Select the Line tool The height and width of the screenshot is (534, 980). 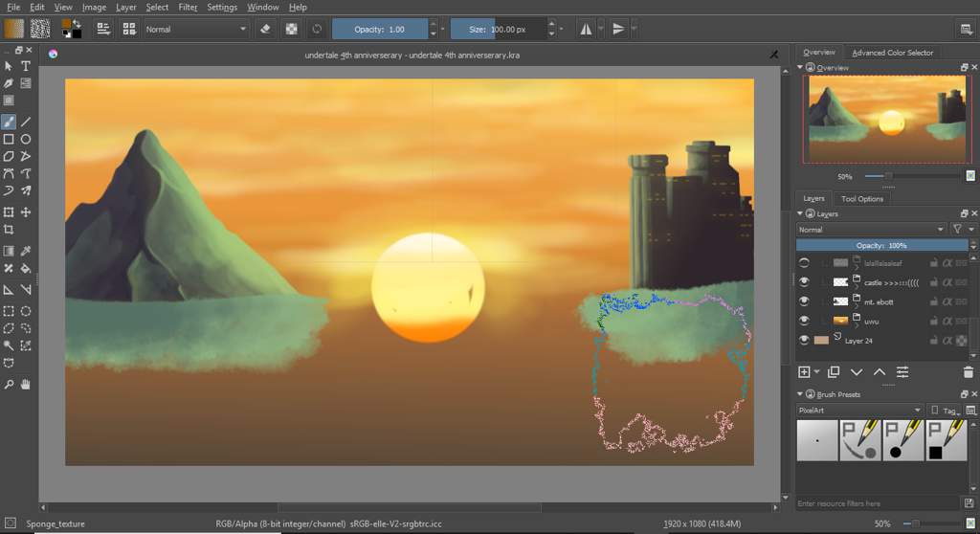[x=26, y=122]
